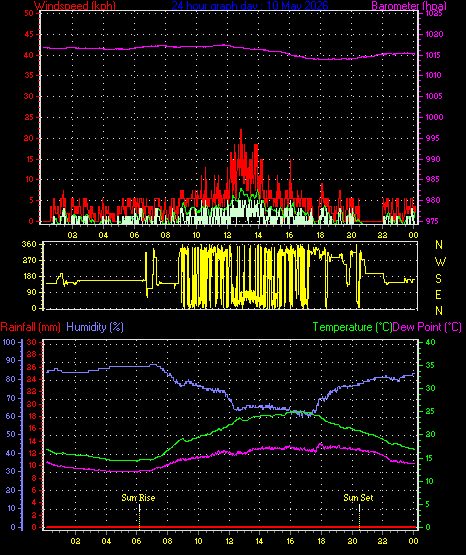
Task: Click the Temperature (°C) legend label
Action: pyautogui.click(x=352, y=327)
